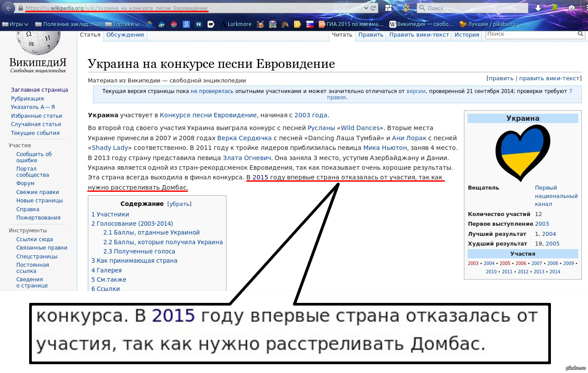Open the colorful hand bookmark icon
The width and height of the screenshot is (588, 373).
150,24
